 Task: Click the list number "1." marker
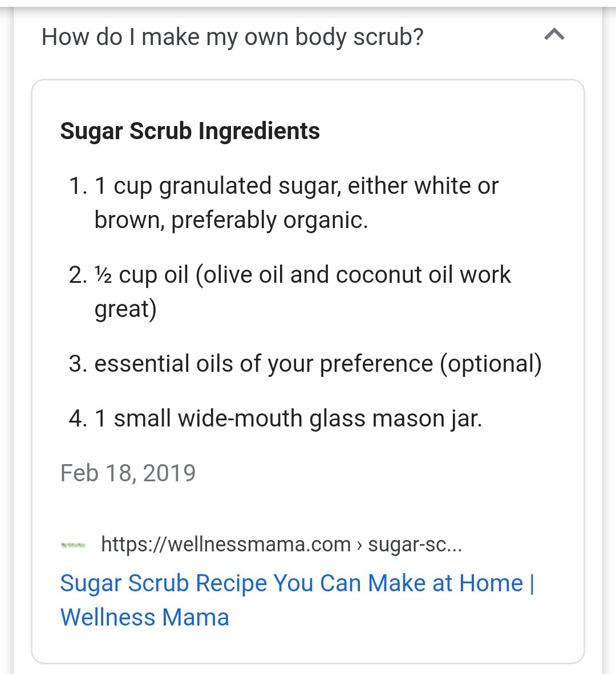tap(78, 186)
